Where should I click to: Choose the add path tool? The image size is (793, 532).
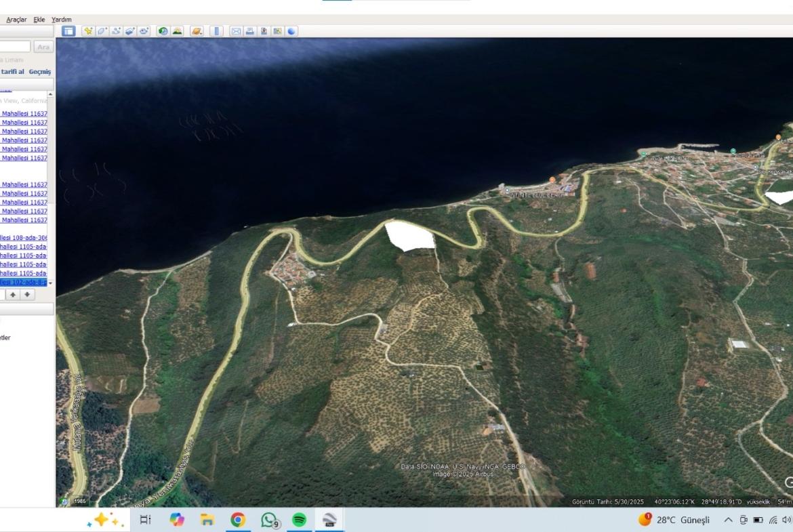pos(116,31)
